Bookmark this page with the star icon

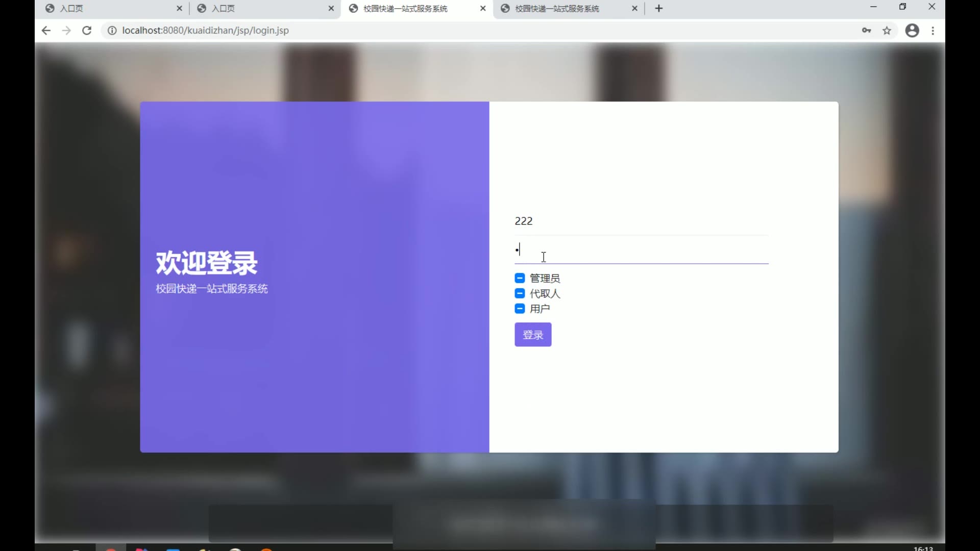[887, 31]
